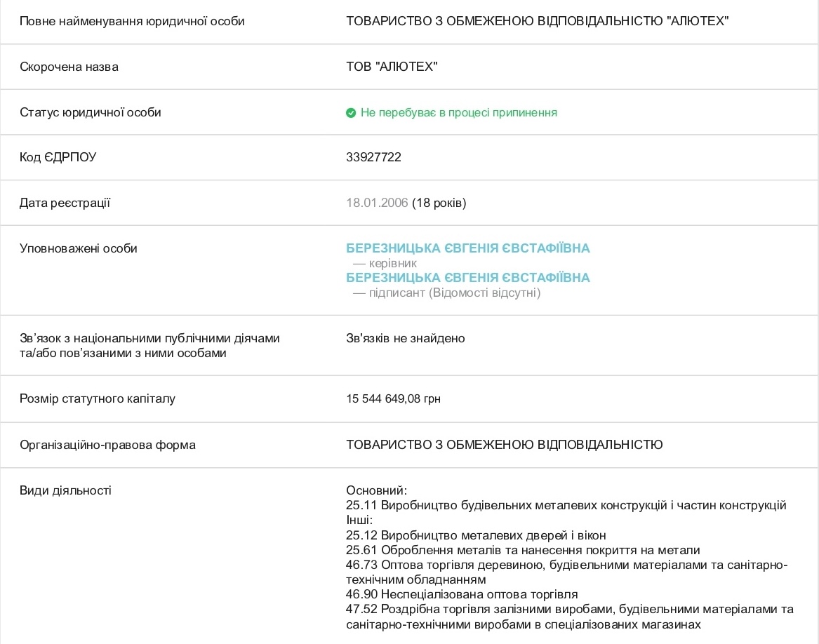Click main activity 25.11 Виробництво будівельних металевих конструкцій

click(x=566, y=506)
